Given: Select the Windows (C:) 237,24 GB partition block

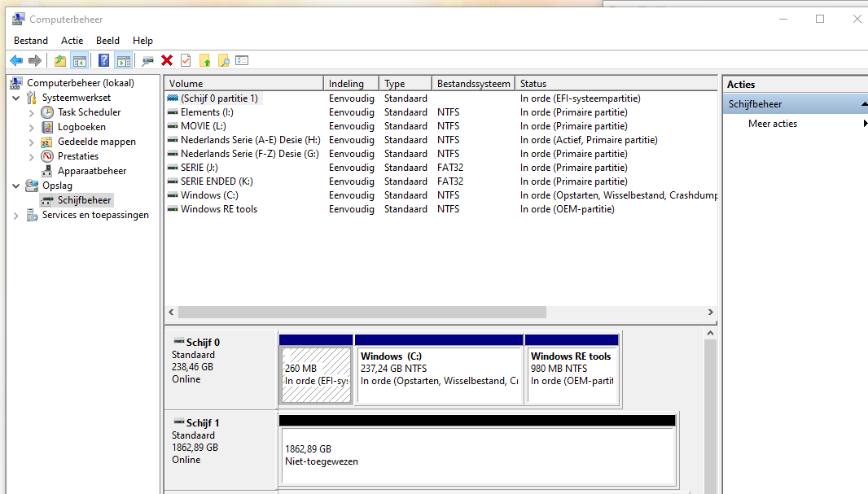Looking at the screenshot, I should click(x=439, y=369).
